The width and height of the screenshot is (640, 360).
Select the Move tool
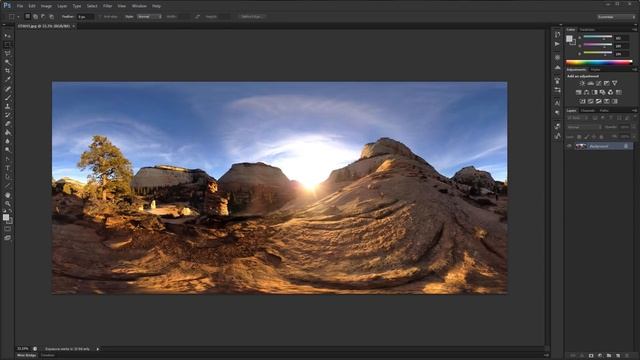pyautogui.click(x=7, y=36)
